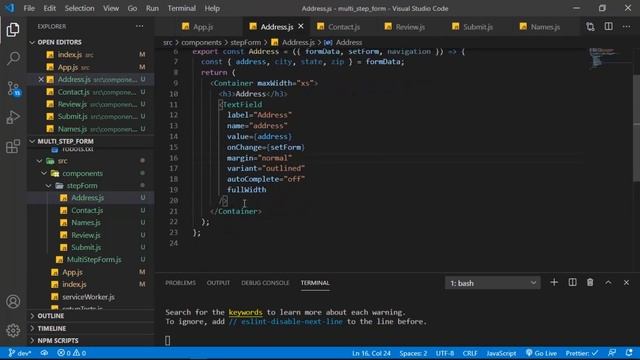This screenshot has width=640, height=360.
Task: Open the Search view in activity bar
Action: (13, 58)
